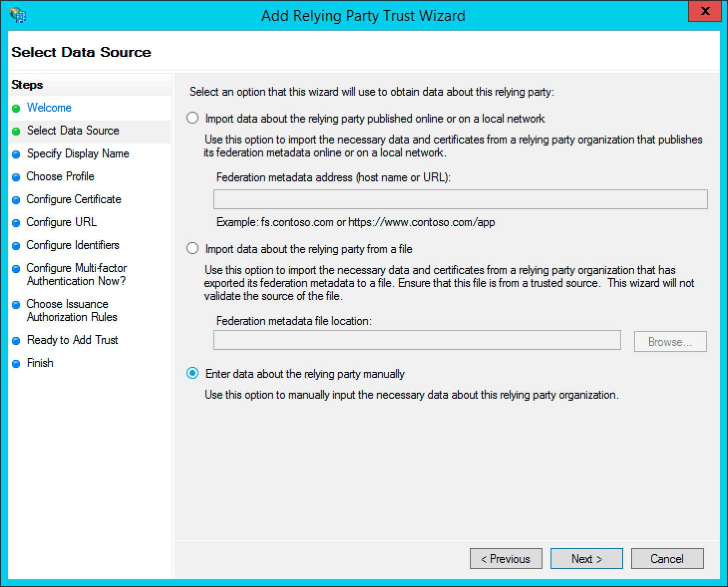Click the blue bullet beside Specify Display Name
The image size is (728, 587).
pyautogui.click(x=16, y=154)
